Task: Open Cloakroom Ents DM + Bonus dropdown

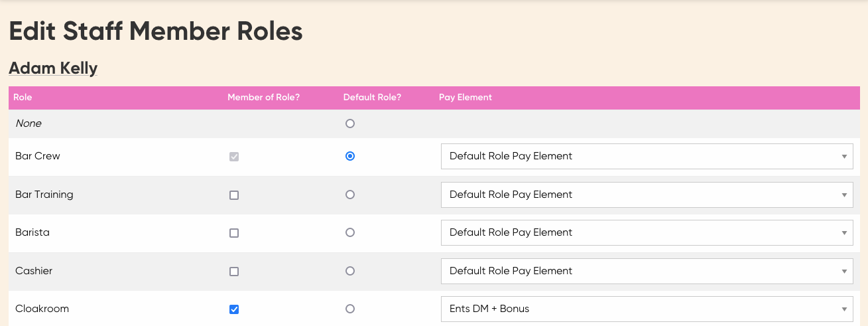Action: tap(647, 309)
